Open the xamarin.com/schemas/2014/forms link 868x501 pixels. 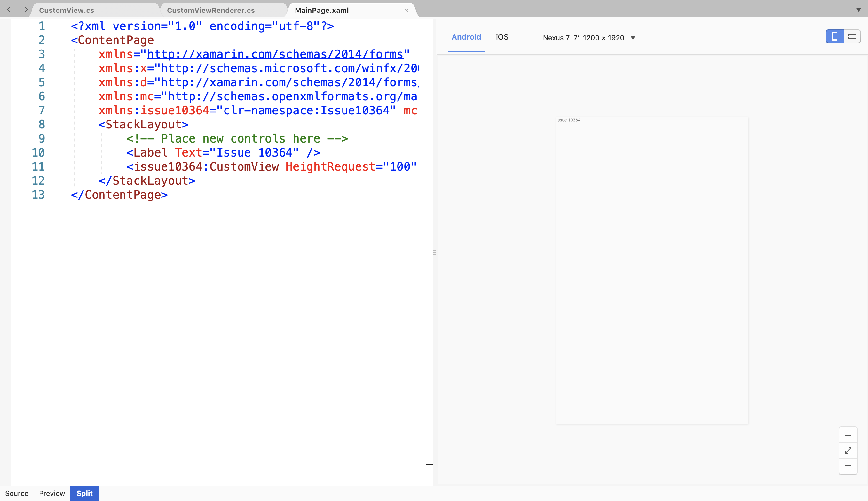pos(275,54)
